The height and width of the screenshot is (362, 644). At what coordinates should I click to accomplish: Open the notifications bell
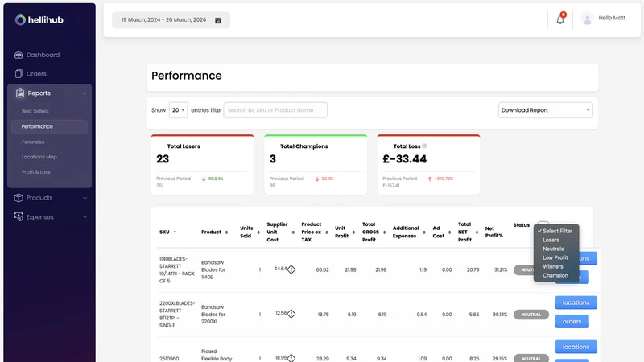pos(560,19)
